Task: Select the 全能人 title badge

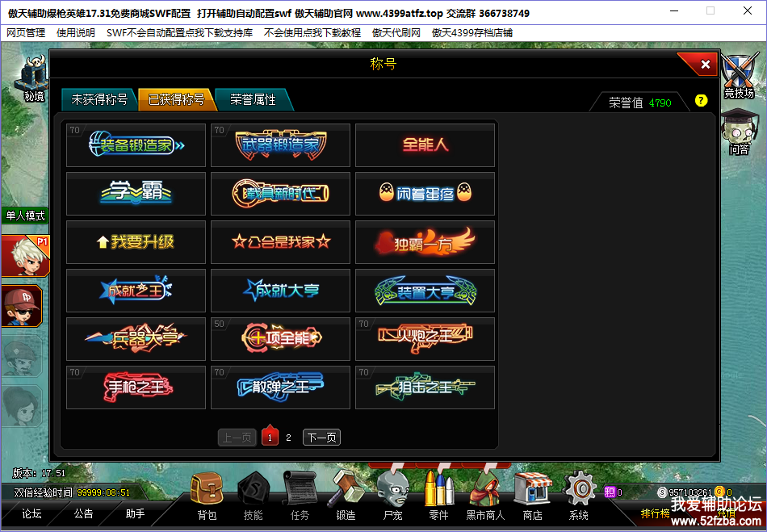Action: (x=425, y=145)
